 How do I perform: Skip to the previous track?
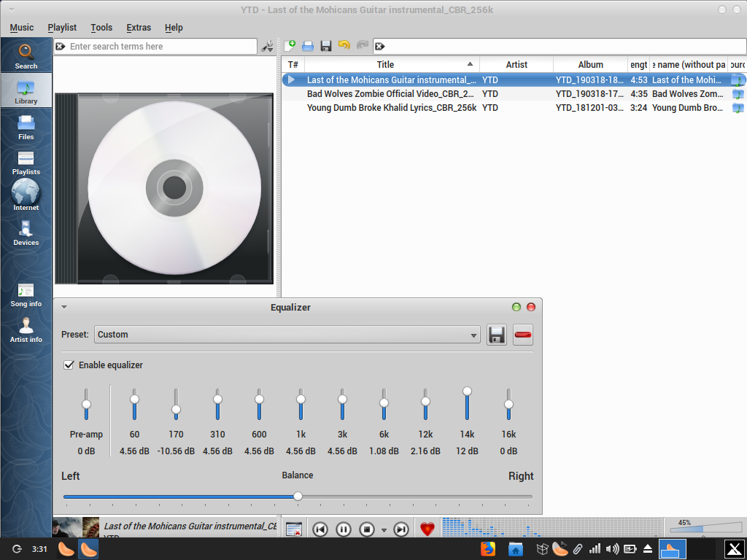pos(320,529)
